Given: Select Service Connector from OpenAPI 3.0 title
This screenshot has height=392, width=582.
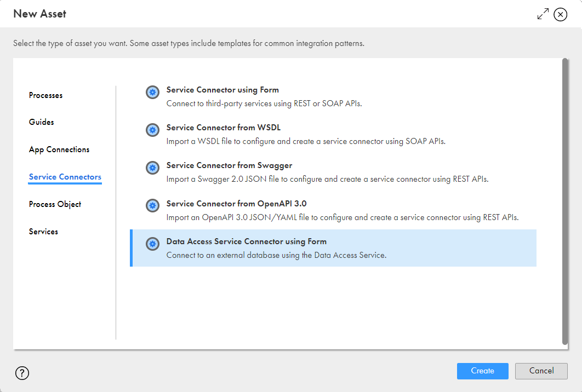Looking at the screenshot, I should (x=236, y=204).
